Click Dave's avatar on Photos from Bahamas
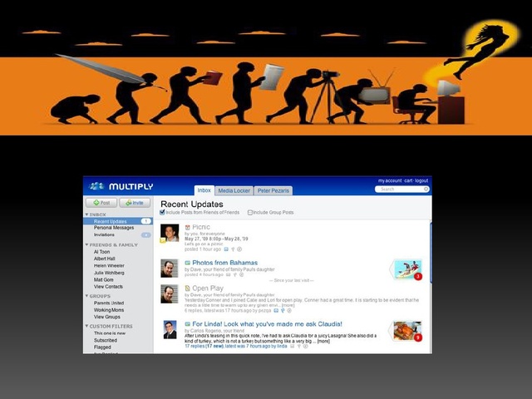 pos(169,268)
